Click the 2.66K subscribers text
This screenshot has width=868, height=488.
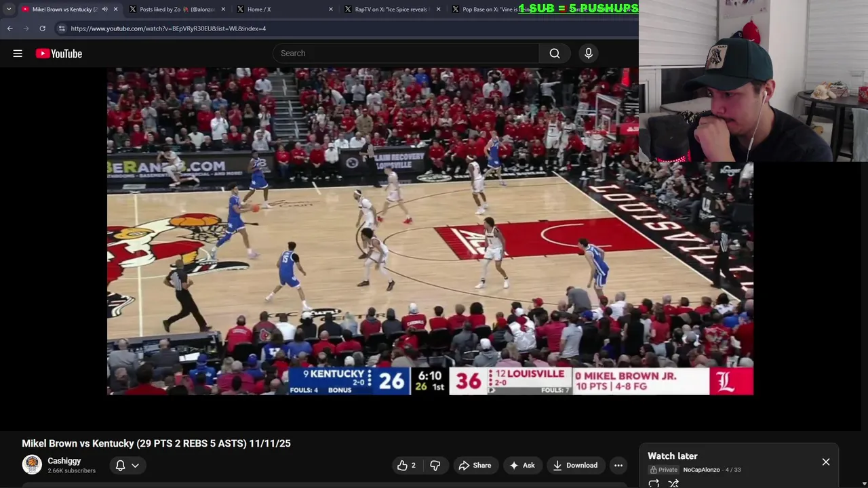point(71,470)
